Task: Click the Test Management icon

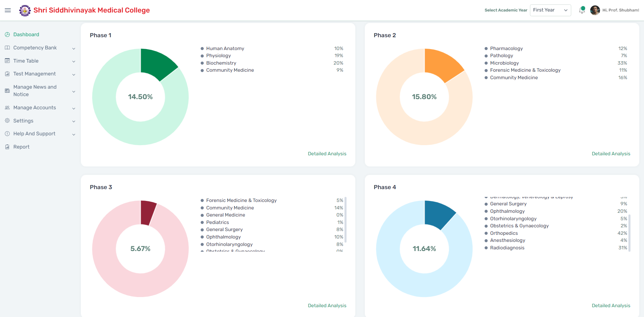Action: click(7, 73)
